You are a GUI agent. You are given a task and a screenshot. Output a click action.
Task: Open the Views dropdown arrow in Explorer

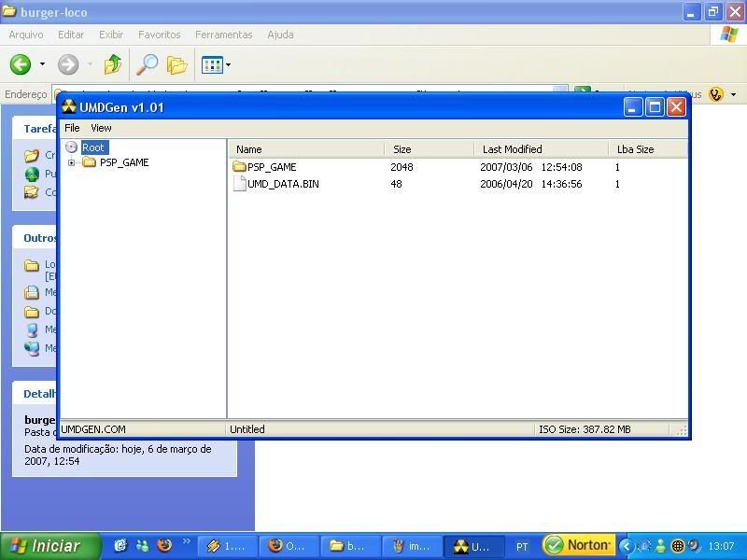click(228, 64)
